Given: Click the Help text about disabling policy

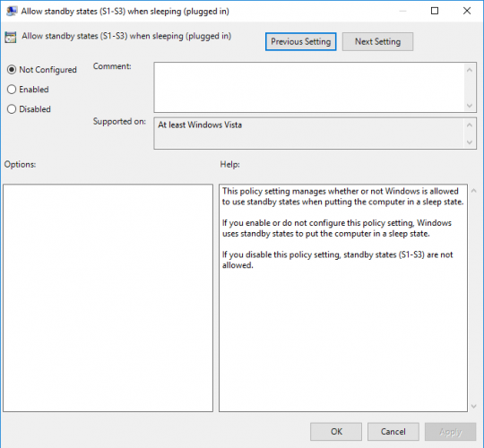Looking at the screenshot, I should coord(337,260).
